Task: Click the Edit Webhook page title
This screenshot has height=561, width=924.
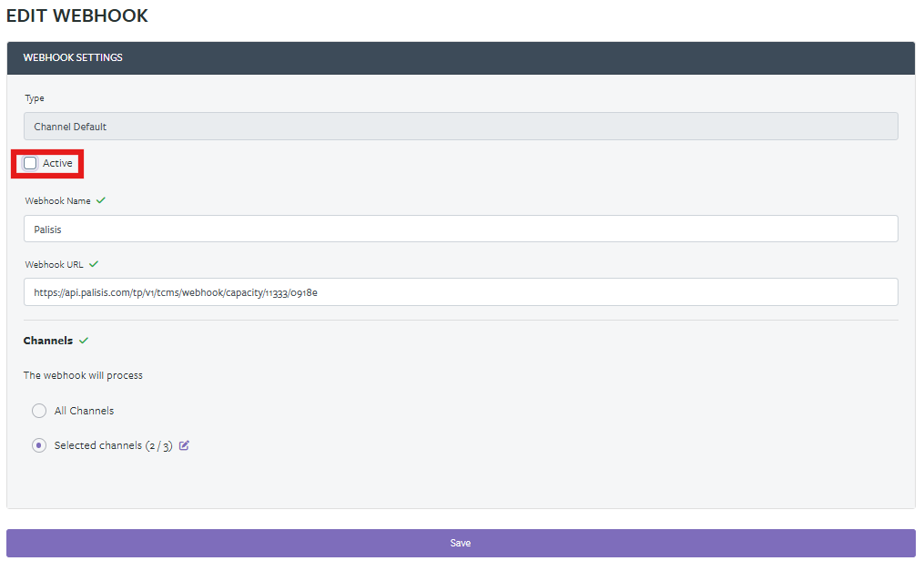Action: pyautogui.click(x=77, y=15)
